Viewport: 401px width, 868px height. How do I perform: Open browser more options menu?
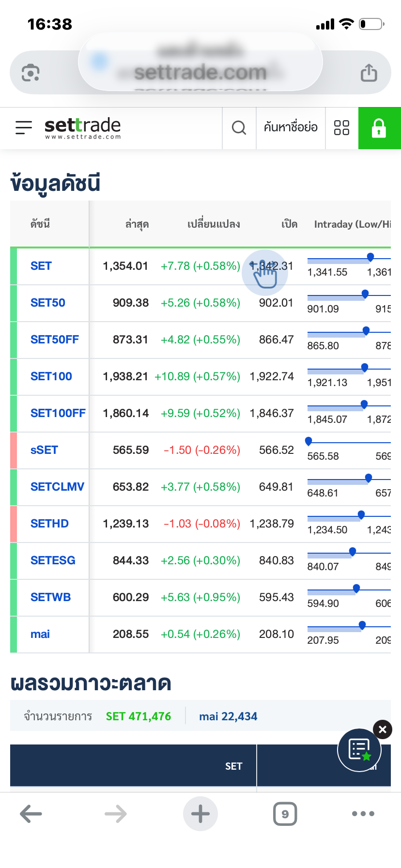click(x=363, y=814)
